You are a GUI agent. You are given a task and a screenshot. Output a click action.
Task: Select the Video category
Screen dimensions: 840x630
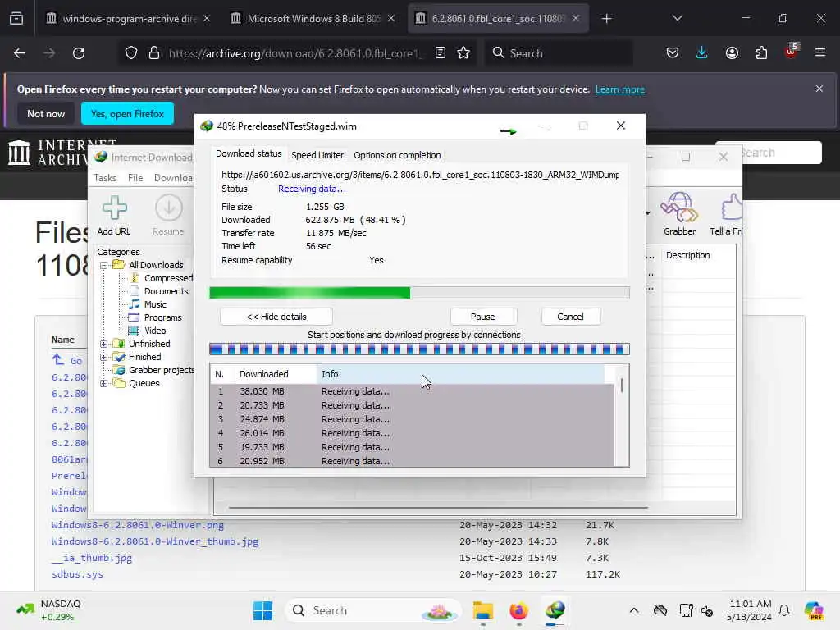click(155, 331)
